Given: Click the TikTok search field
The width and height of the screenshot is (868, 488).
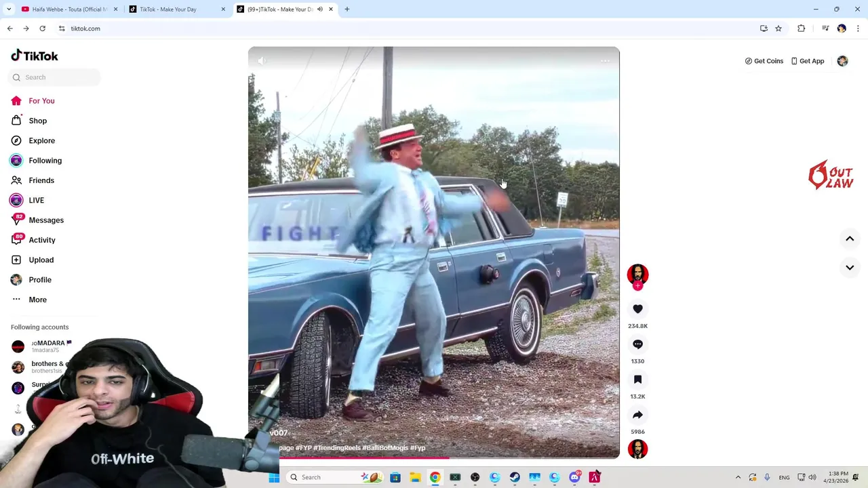Looking at the screenshot, I should coord(54,77).
